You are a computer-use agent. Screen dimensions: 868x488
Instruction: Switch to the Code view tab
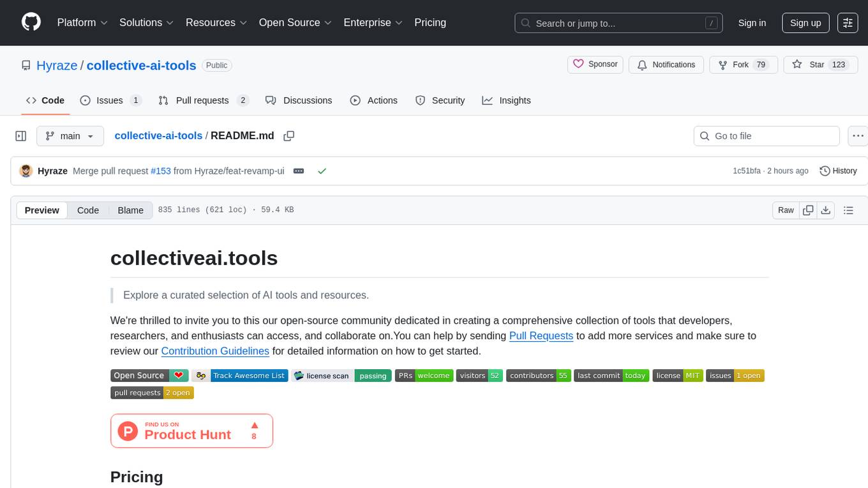click(x=88, y=210)
